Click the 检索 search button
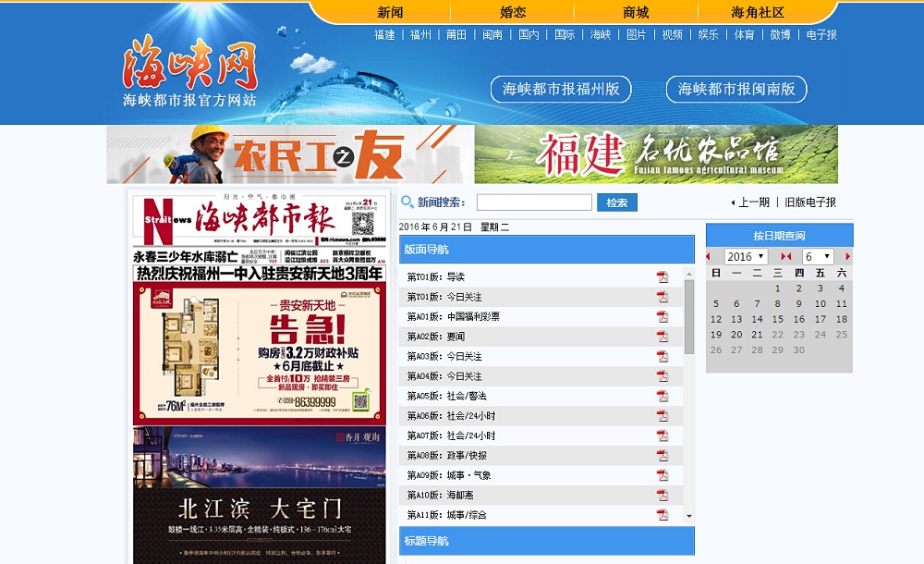 coord(617,202)
